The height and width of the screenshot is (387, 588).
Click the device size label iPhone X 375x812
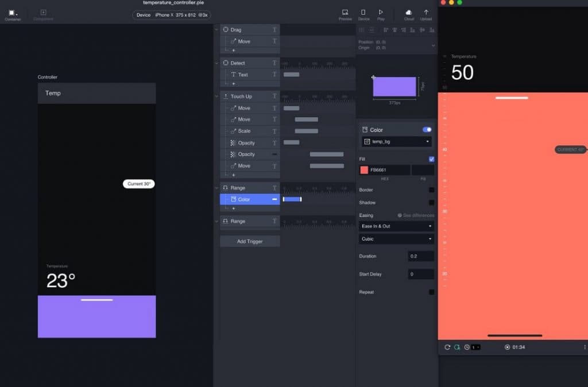[x=181, y=15]
